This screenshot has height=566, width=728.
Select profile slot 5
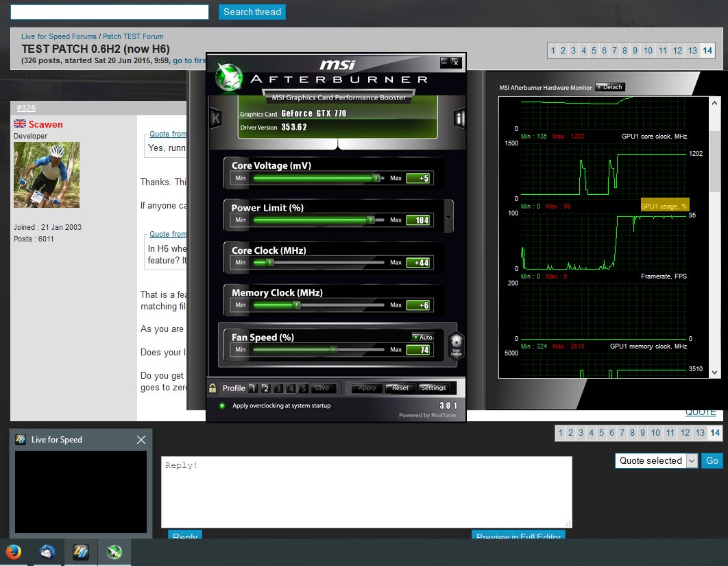(x=304, y=388)
